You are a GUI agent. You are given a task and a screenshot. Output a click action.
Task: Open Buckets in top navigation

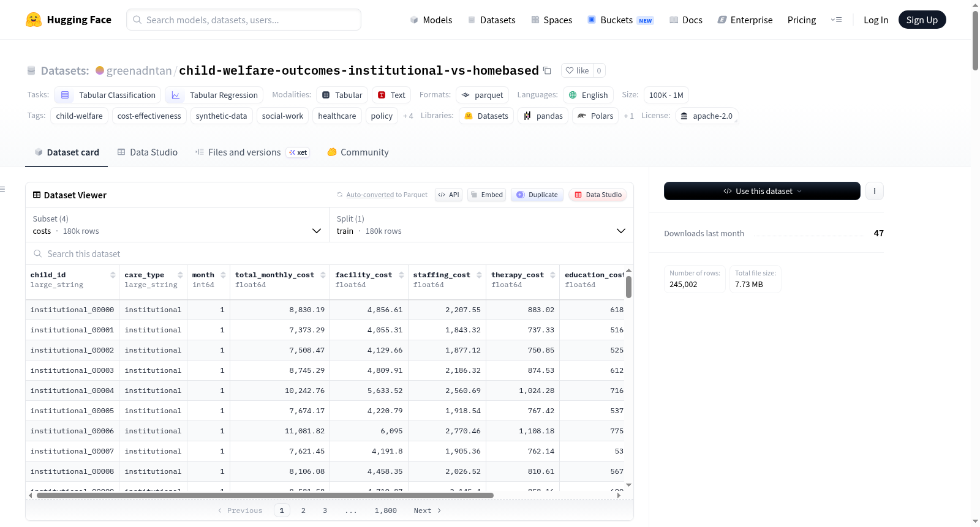pos(620,20)
